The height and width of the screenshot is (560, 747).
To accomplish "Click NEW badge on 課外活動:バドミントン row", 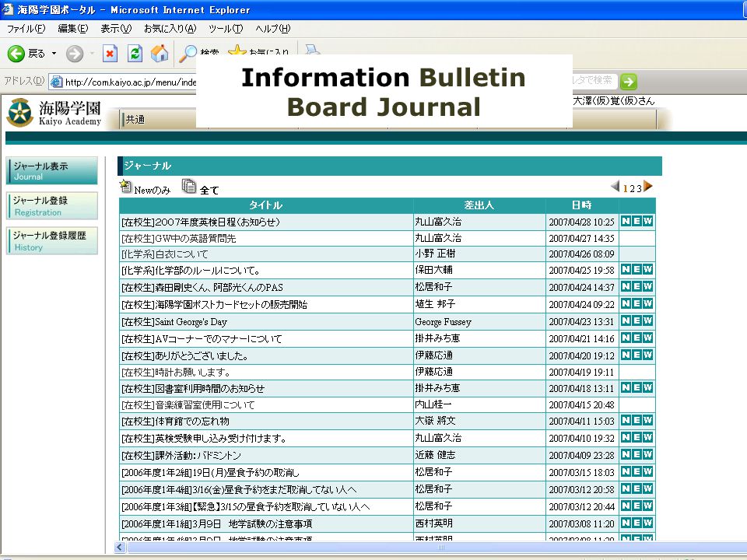I will [x=637, y=454].
